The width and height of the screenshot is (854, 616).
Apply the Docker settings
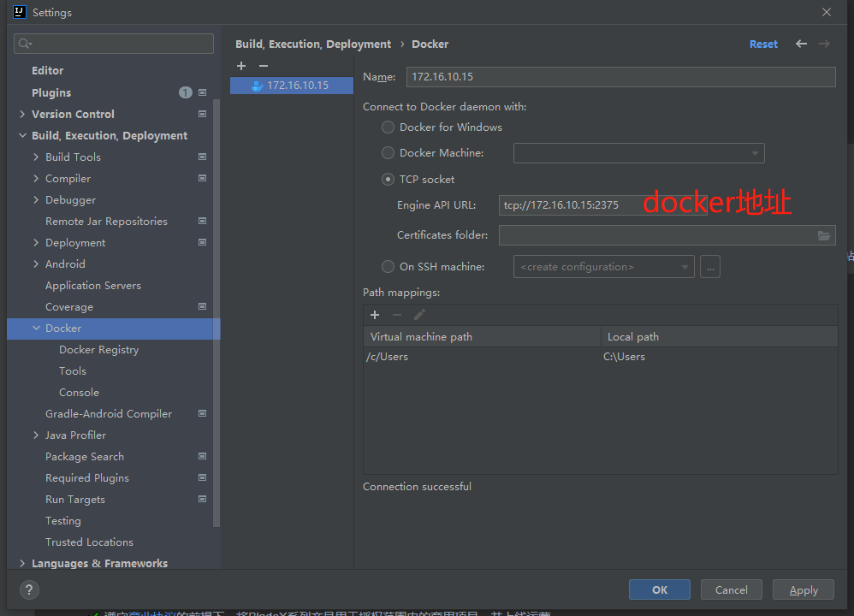(804, 589)
